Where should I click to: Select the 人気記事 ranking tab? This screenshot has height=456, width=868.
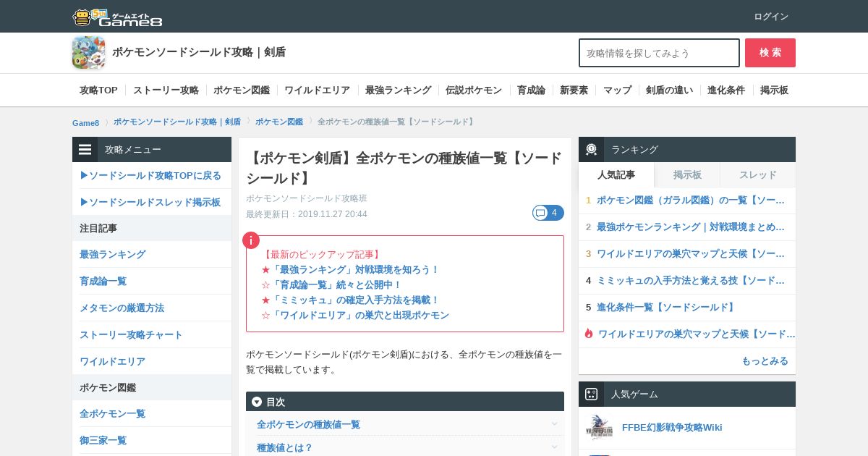(616, 174)
